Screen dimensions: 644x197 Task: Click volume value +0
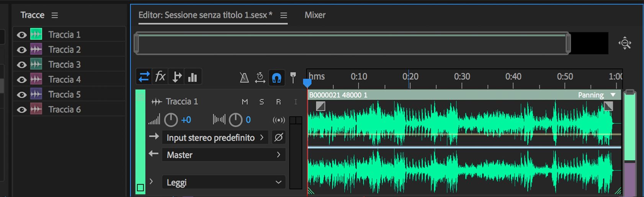186,120
